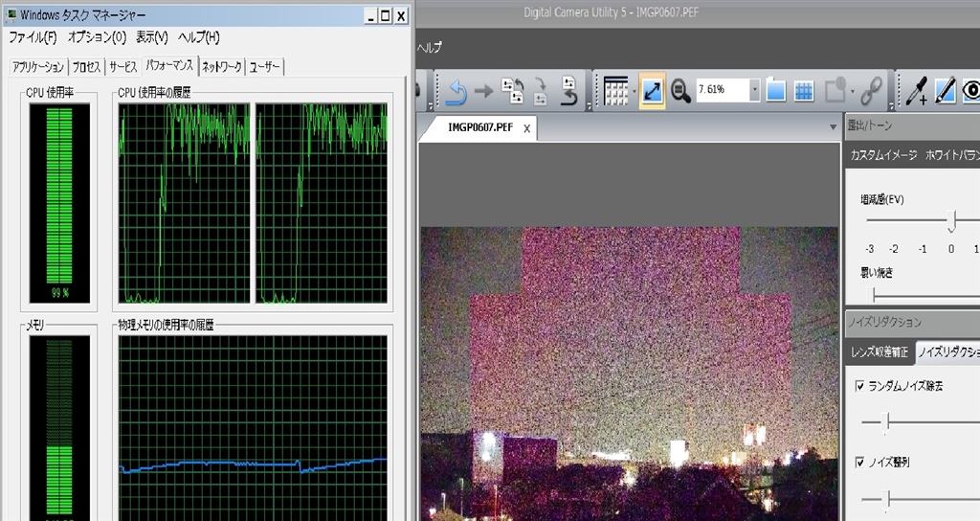Image resolution: width=980 pixels, height=521 pixels.
Task: Click the blue Undo arrow icon
Action: click(x=456, y=93)
